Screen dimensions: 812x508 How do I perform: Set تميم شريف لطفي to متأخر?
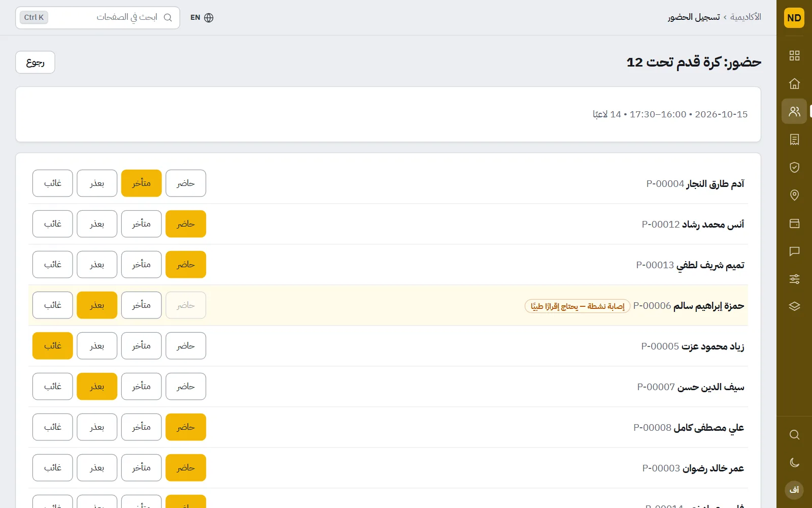tap(142, 265)
